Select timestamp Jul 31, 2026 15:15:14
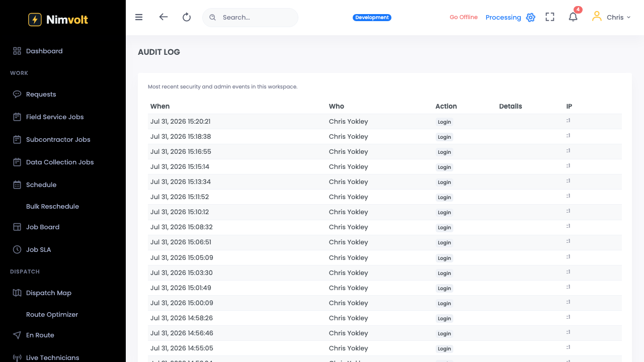 pyautogui.click(x=180, y=166)
